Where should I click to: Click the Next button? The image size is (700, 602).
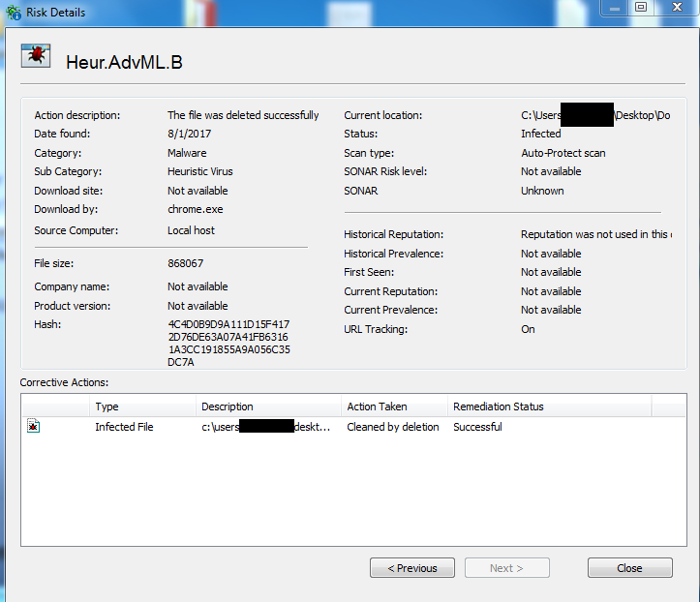[x=506, y=568]
